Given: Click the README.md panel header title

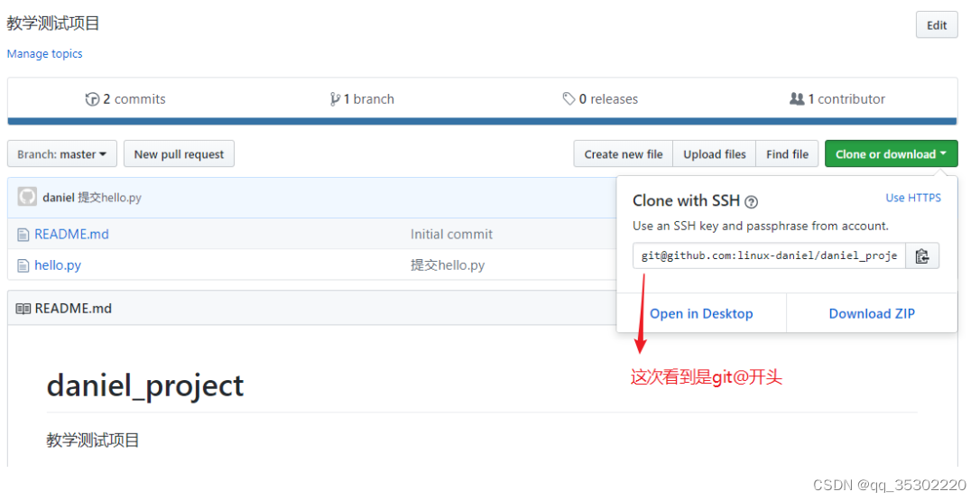Looking at the screenshot, I should click(73, 309).
